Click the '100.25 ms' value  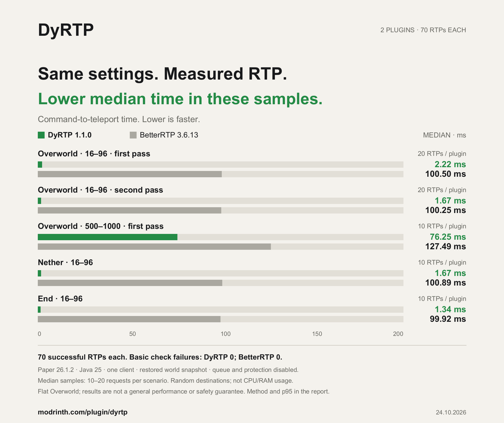click(x=446, y=210)
